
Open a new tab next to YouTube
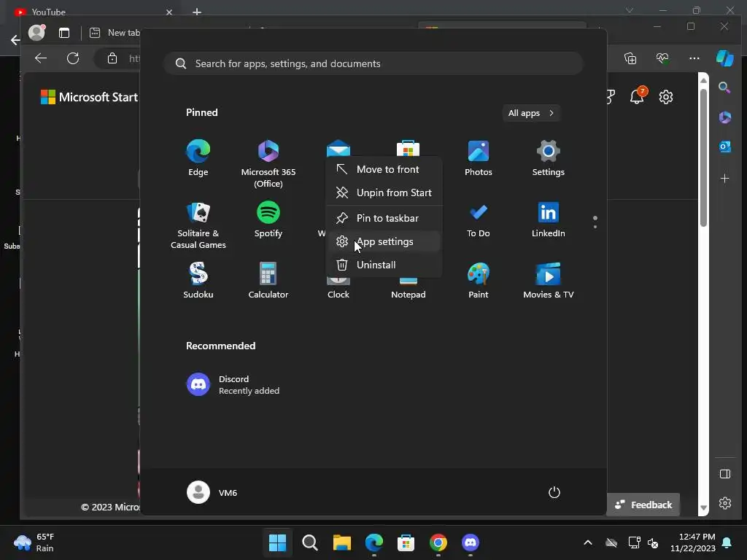click(x=197, y=12)
